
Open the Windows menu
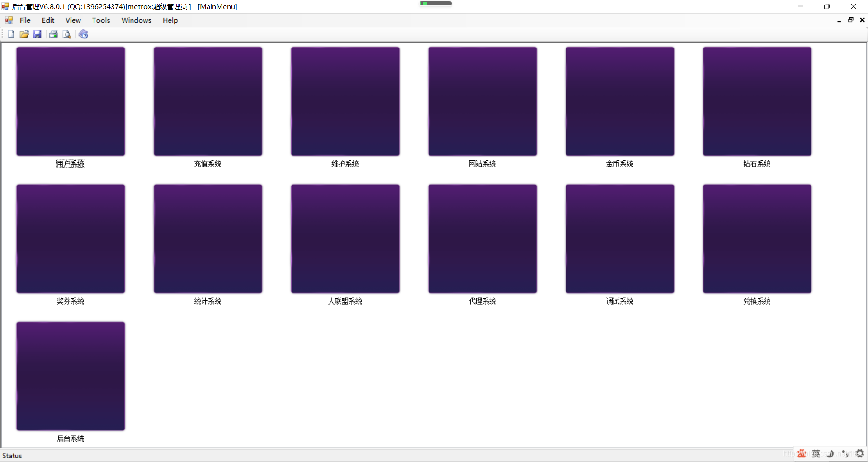(136, 20)
